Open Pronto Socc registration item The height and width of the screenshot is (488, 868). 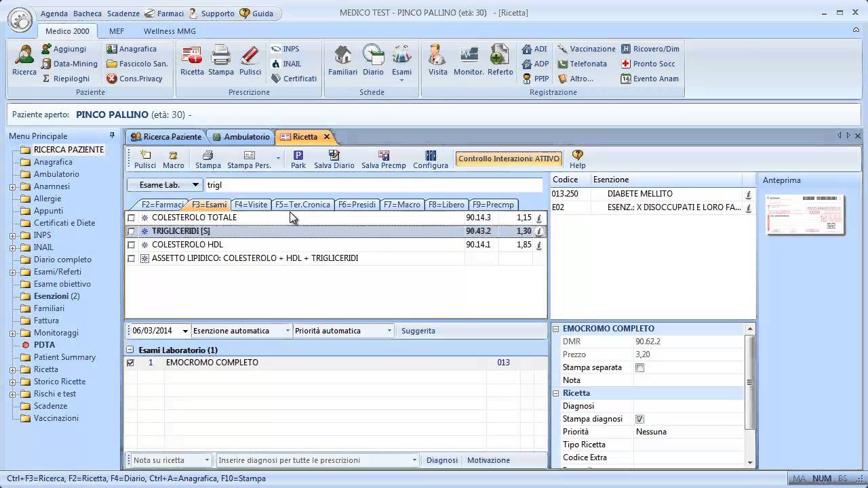pos(648,64)
